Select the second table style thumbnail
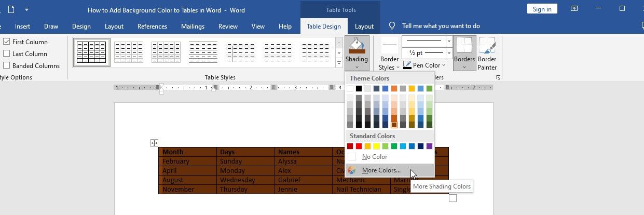The image size is (644, 215). [x=128, y=52]
